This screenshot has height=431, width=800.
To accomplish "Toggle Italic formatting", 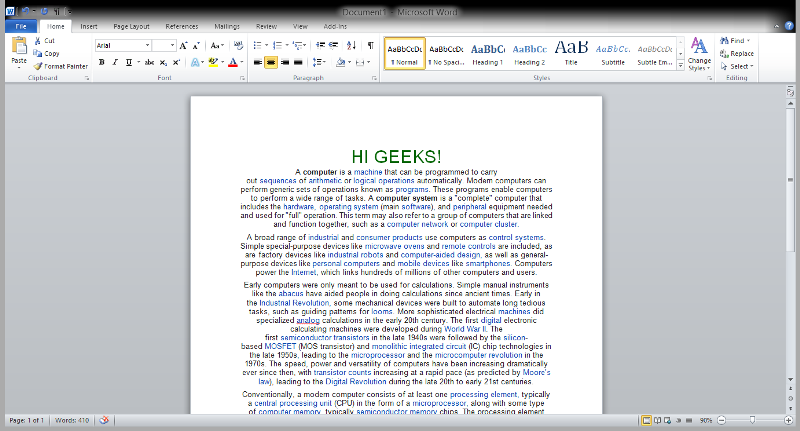I will [115, 62].
